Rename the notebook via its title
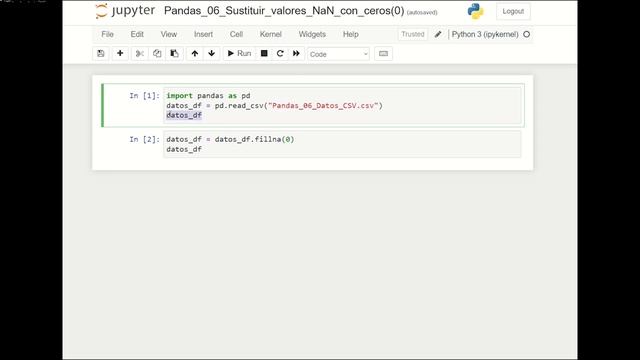Viewport: 640px width, 360px height. 284,11
